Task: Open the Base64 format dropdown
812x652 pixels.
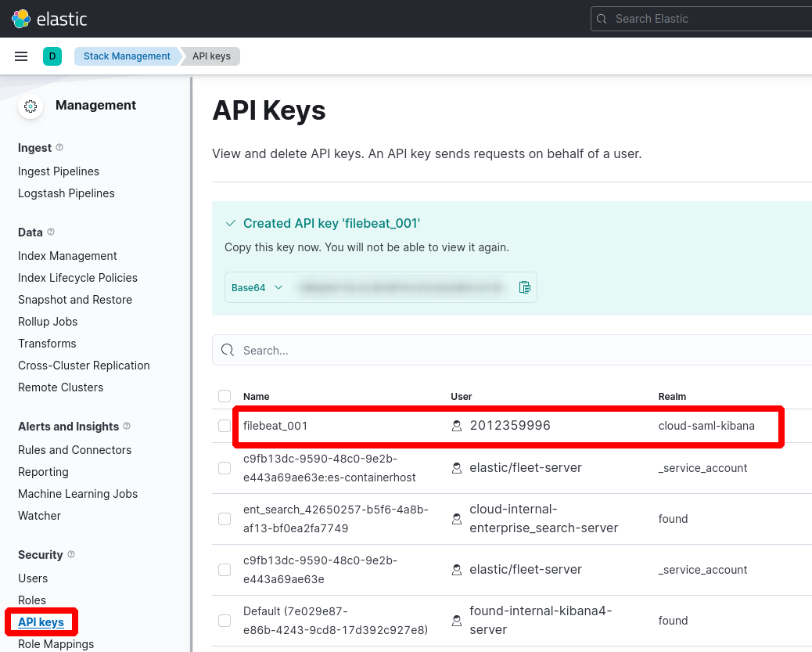Action: tap(257, 287)
